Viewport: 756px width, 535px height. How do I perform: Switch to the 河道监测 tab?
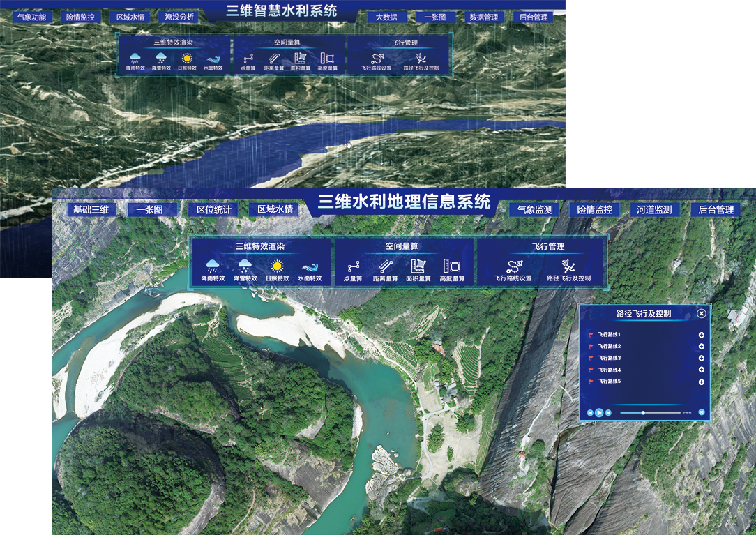pos(654,210)
